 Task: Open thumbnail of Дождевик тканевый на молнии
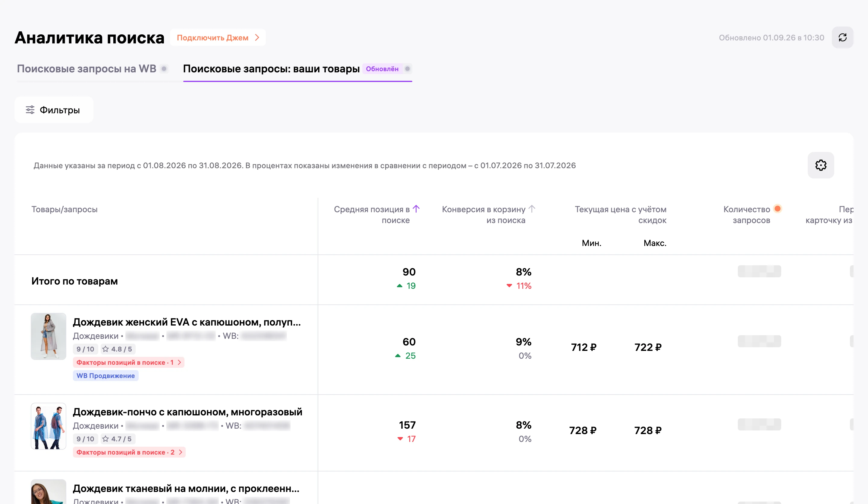pos(48,492)
